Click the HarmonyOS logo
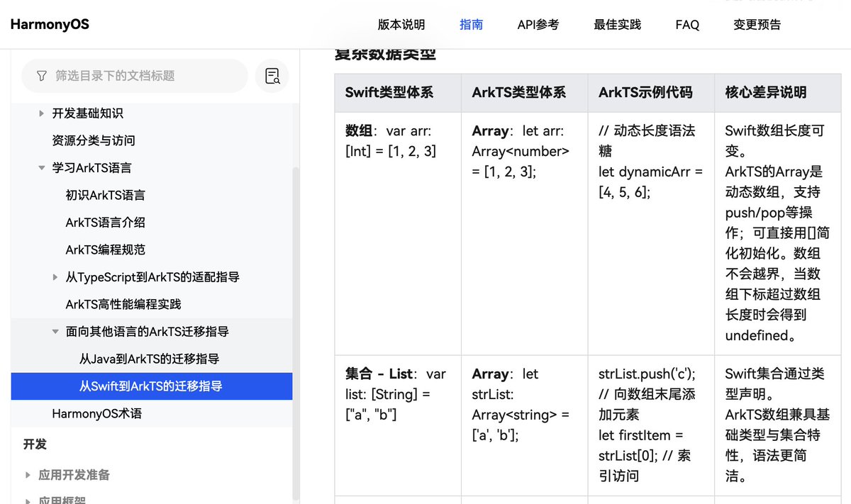 click(x=50, y=24)
